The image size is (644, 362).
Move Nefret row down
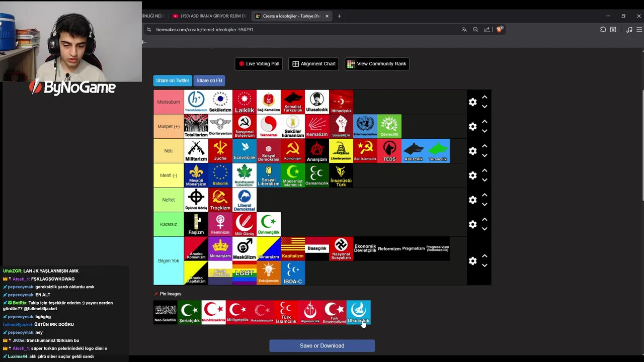[485, 205]
